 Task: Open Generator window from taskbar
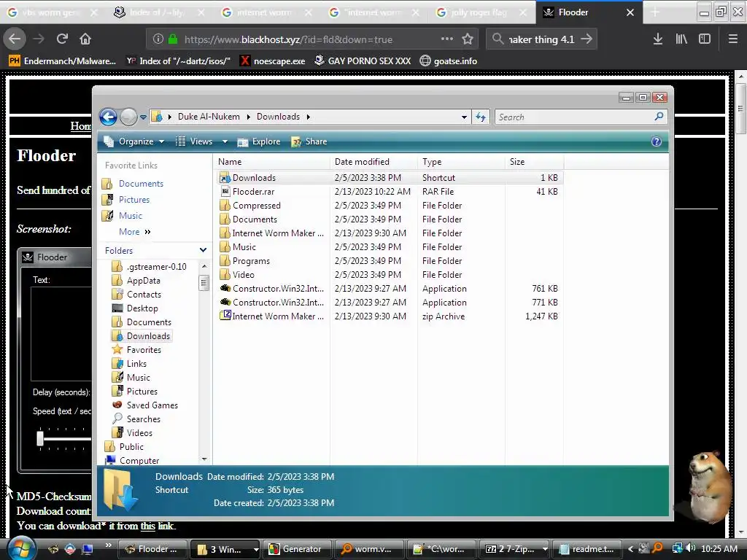click(296, 549)
